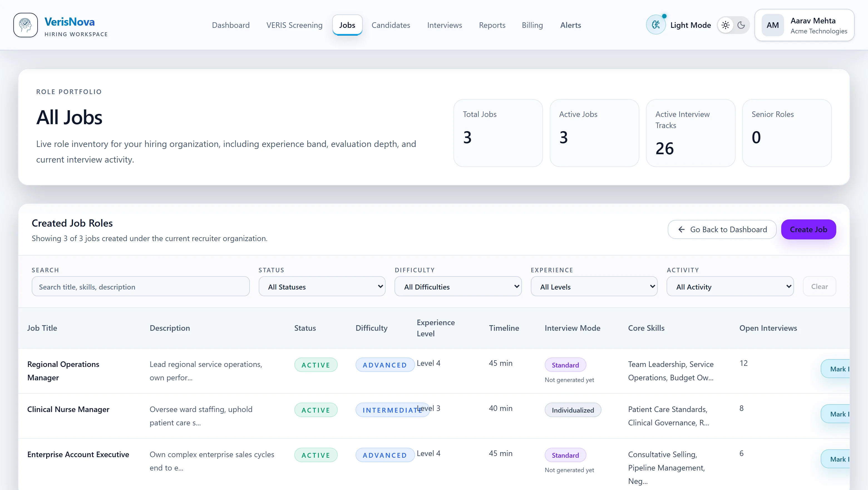Open Clinical Nurse Manager job title
This screenshot has width=868, height=490.
(x=68, y=409)
